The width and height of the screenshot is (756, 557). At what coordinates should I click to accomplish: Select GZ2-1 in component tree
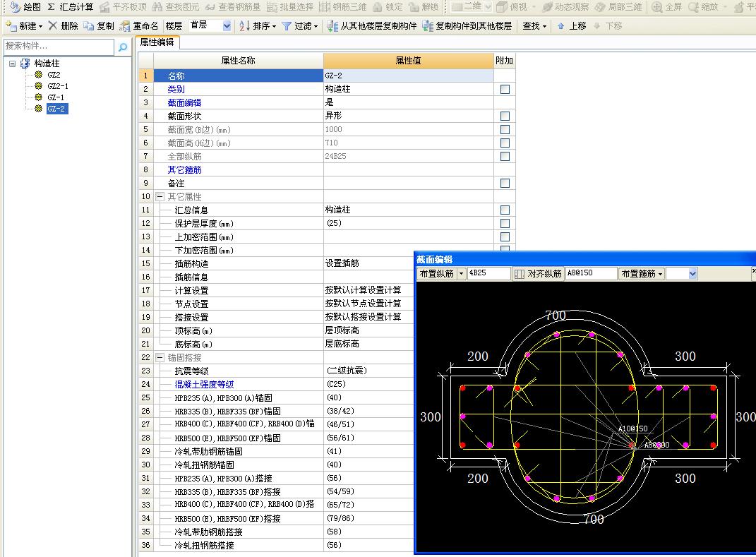pos(58,86)
